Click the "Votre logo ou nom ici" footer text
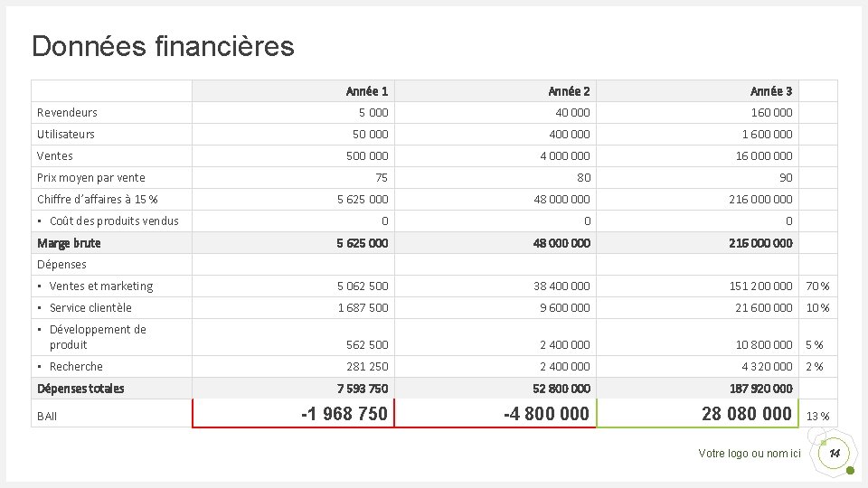 750,453
